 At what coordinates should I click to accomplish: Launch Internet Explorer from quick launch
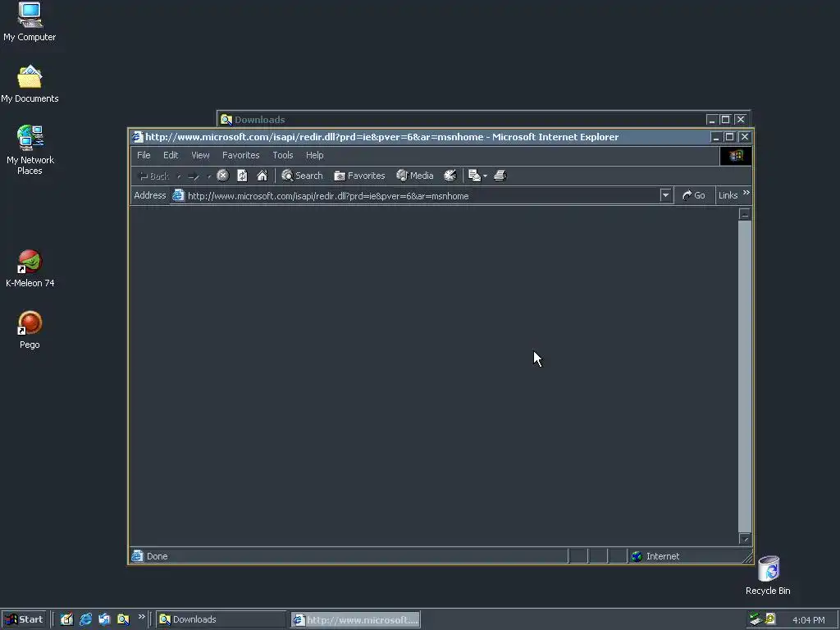coord(85,619)
